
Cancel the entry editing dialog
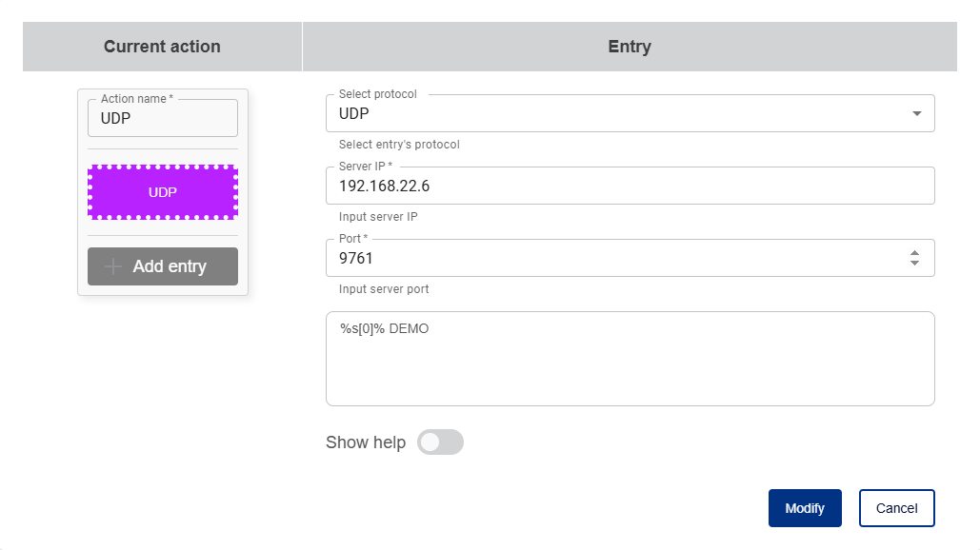point(896,508)
